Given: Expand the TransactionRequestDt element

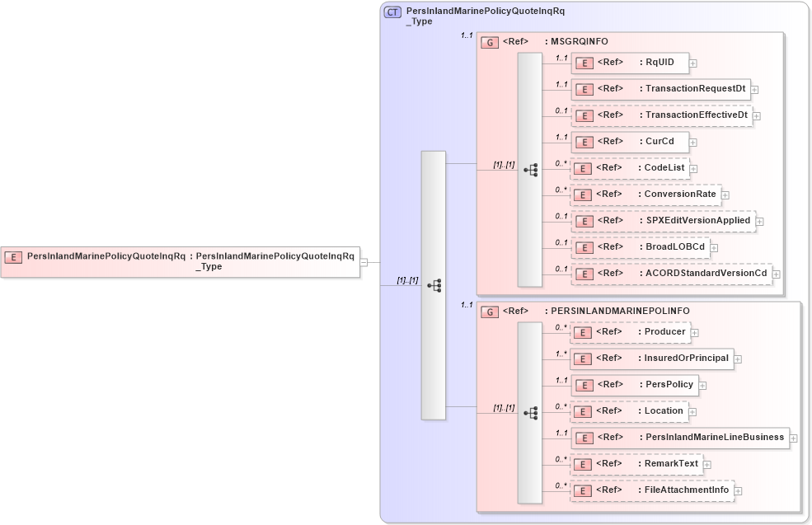Looking at the screenshot, I should click(x=755, y=89).
